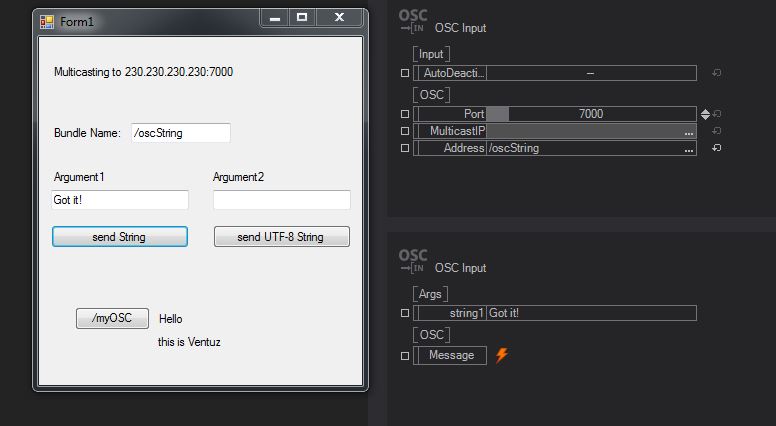Toggle the checkbox left of MulticastIP property

405,131
